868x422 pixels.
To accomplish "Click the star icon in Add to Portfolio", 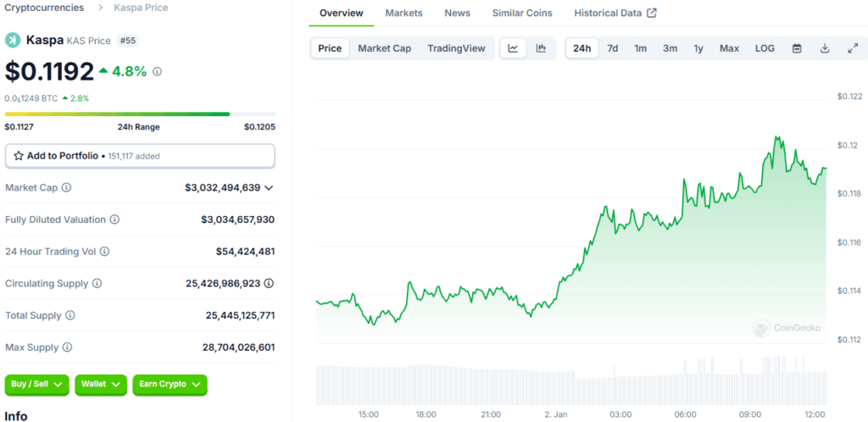I will click(x=19, y=156).
